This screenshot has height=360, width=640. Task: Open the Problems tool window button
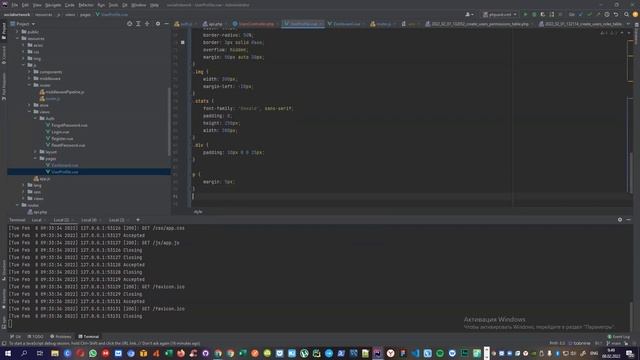click(x=60, y=337)
